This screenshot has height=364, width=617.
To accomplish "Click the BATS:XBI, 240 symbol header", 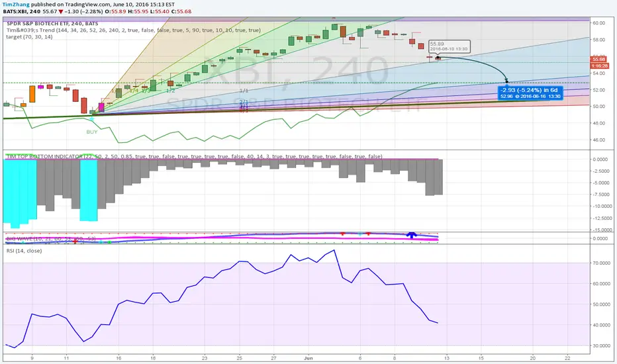I will (x=22, y=11).
